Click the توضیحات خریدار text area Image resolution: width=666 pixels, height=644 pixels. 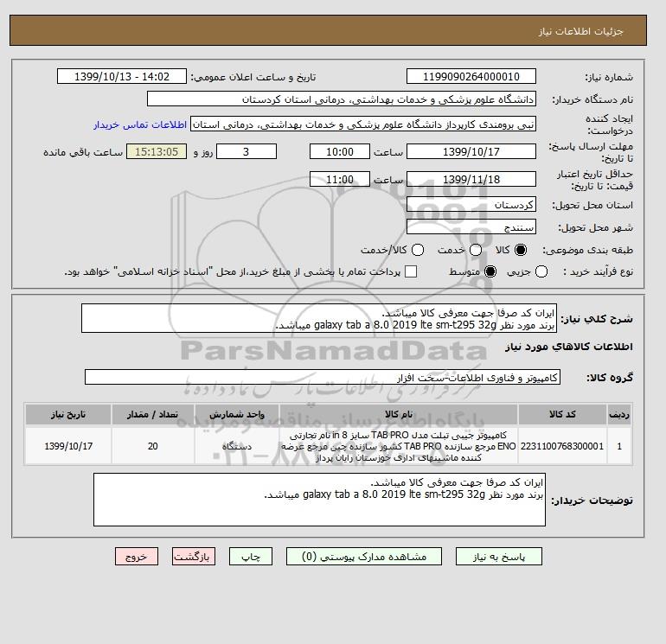click(x=319, y=500)
